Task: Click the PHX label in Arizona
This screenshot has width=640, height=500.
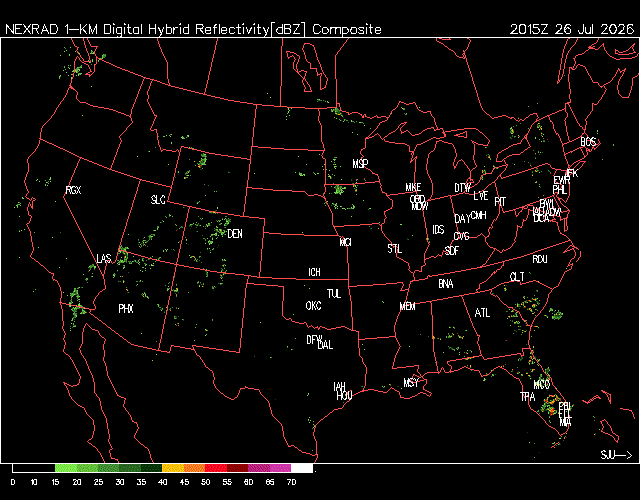Action: [126, 309]
